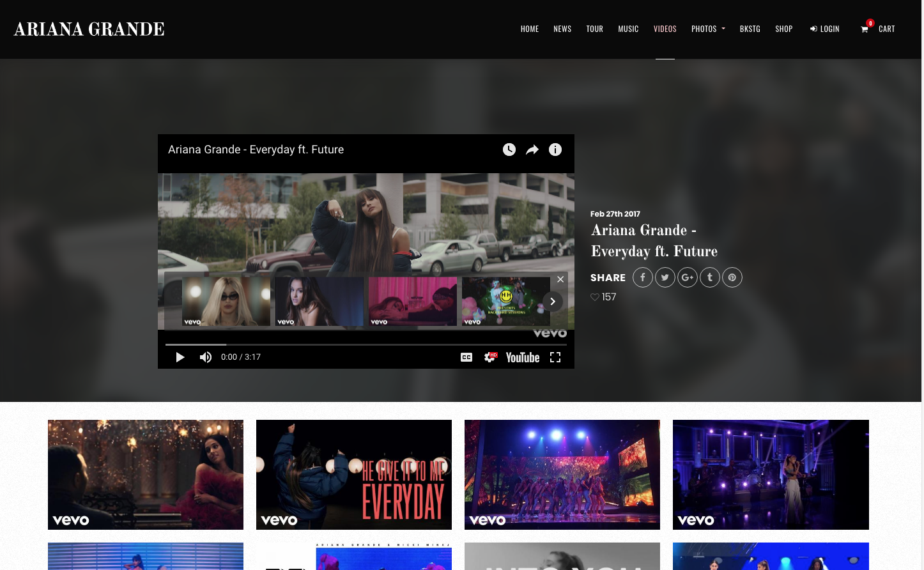Open video settings gear
924x570 pixels.
tap(490, 357)
